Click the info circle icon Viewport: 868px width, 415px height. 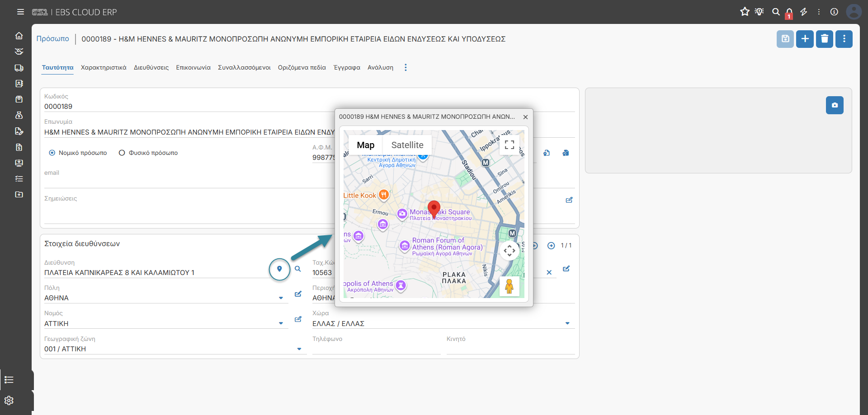point(834,12)
